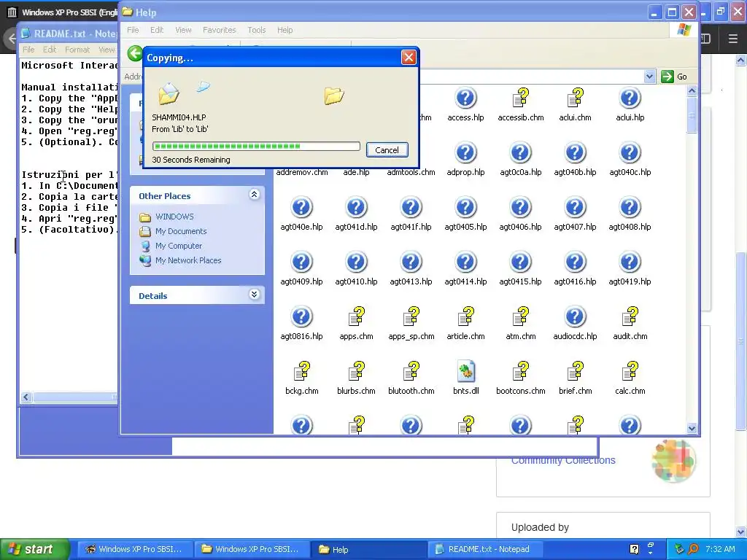Click the Go button beside address bar
747x560 pixels.
point(674,77)
